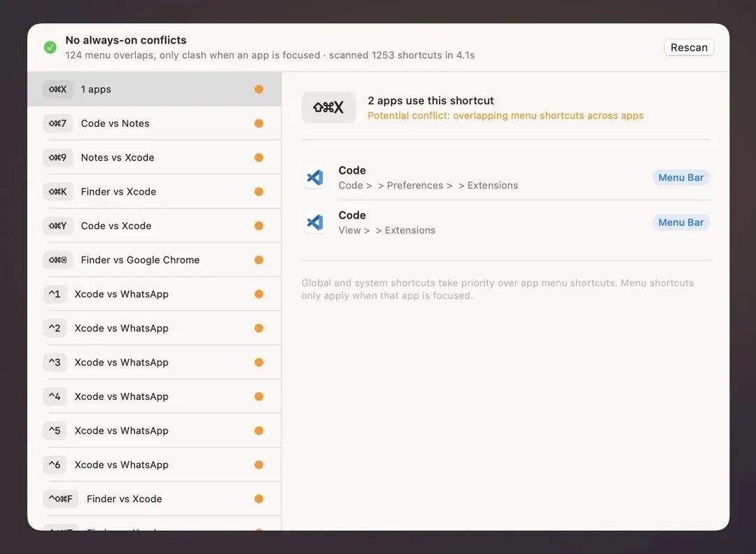
Task: Click VS Code icon beside View > Extensions entry
Action: click(315, 223)
